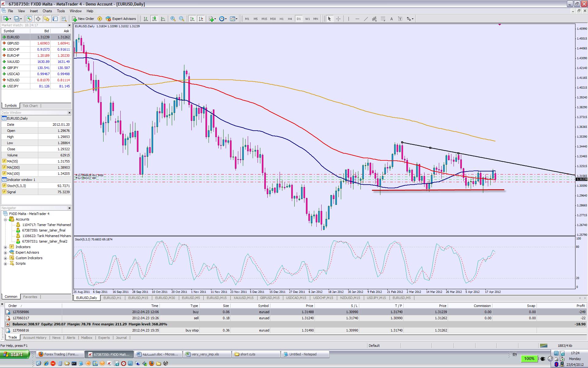Toggle the Navigator panel button

(47, 19)
